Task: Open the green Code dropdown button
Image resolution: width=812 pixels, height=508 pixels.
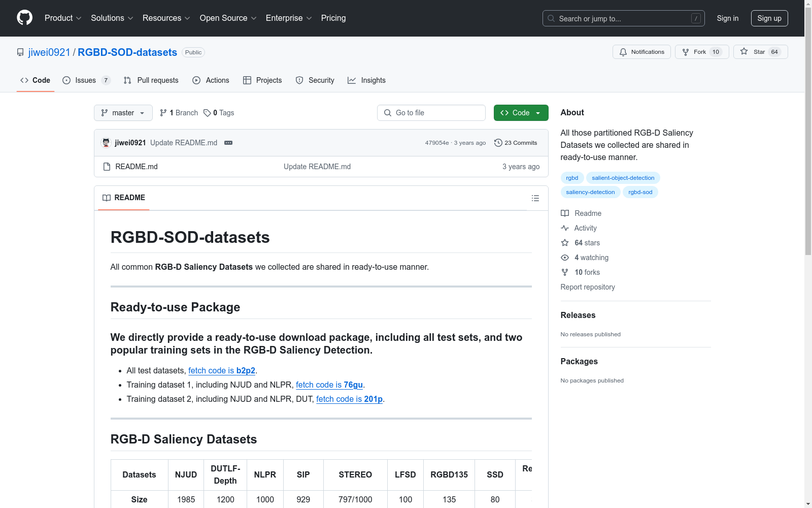Action: coord(521,113)
